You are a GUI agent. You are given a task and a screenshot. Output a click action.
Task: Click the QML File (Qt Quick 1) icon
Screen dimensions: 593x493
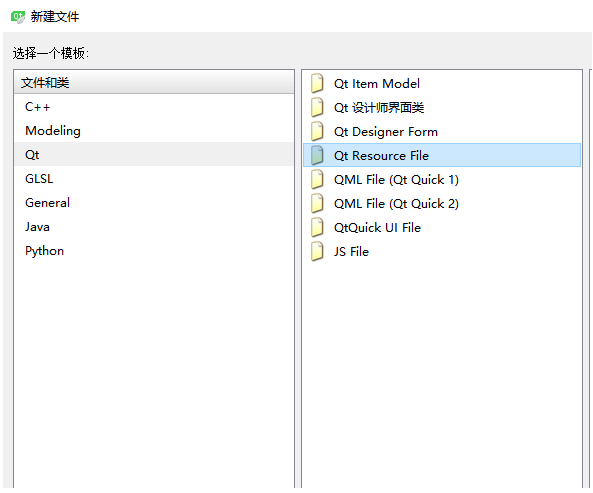point(317,180)
